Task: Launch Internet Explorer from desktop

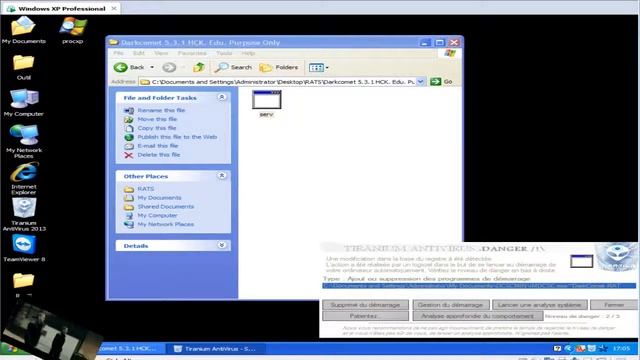Action: pos(24,178)
